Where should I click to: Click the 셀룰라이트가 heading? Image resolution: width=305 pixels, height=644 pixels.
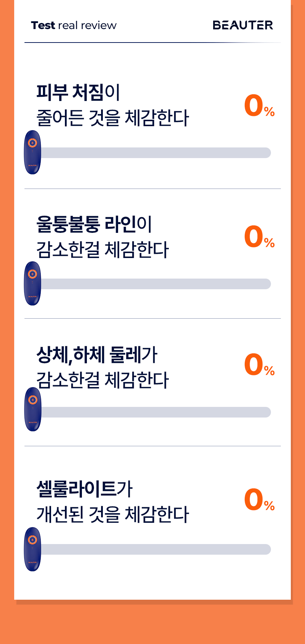(84, 489)
